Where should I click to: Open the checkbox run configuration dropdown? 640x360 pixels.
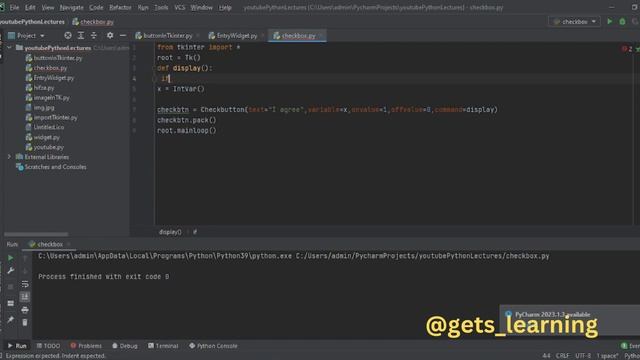[x=575, y=21]
